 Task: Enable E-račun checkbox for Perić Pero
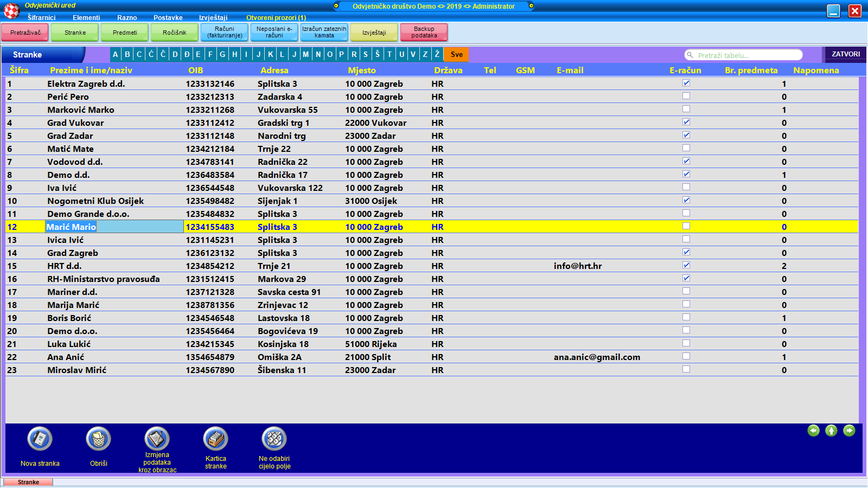[686, 96]
